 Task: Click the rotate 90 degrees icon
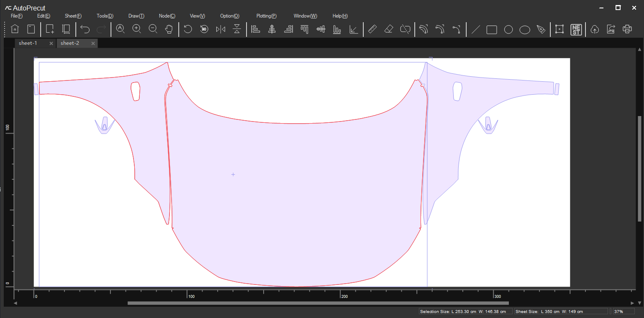204,29
